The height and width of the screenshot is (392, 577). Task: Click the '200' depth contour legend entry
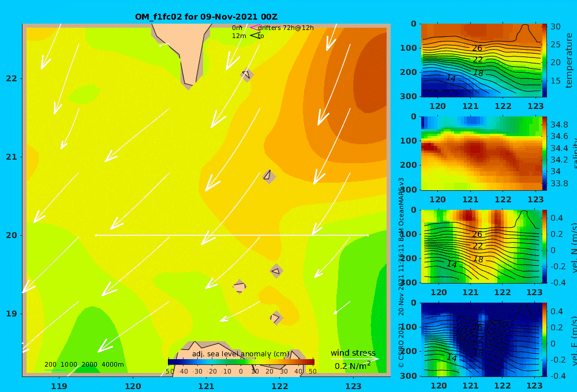(50, 364)
